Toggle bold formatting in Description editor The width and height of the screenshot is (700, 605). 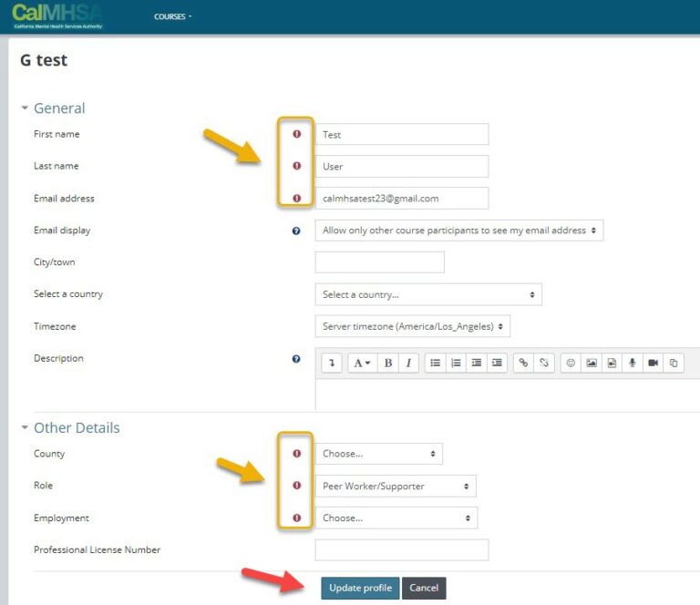(x=388, y=363)
